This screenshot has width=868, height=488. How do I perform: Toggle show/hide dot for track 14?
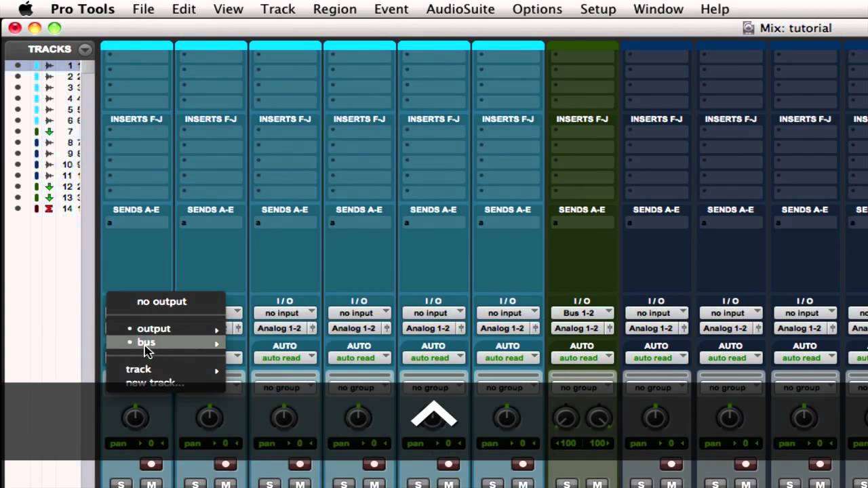18,209
